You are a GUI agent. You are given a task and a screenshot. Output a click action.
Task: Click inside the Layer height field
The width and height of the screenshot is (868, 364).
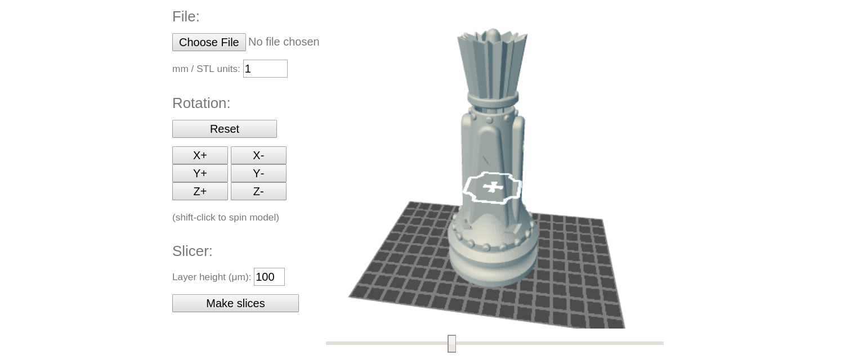(x=269, y=277)
